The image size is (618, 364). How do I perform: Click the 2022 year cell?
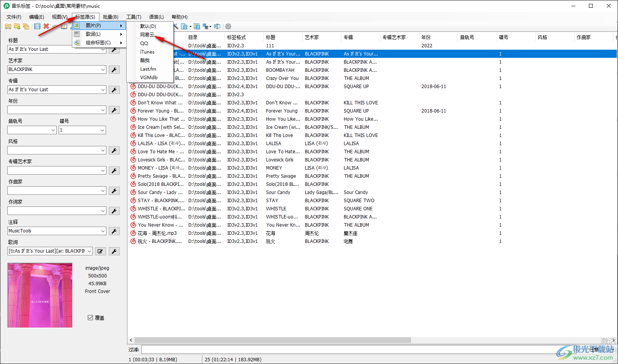pyautogui.click(x=427, y=46)
